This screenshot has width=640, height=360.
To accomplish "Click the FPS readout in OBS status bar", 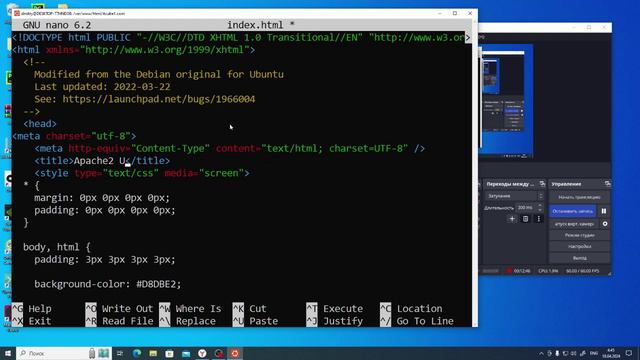I will coord(582,271).
